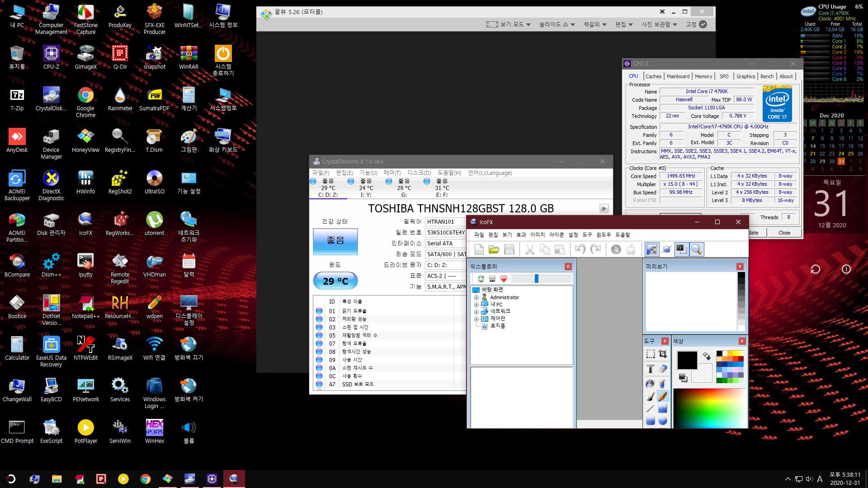868x488 pixels.
Task: Open the 보기 모드 dropdown in Honeyview
Action: pos(509,24)
